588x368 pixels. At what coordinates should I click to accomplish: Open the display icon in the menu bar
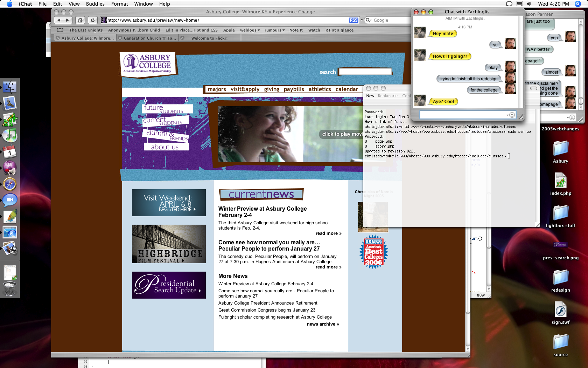point(520,4)
